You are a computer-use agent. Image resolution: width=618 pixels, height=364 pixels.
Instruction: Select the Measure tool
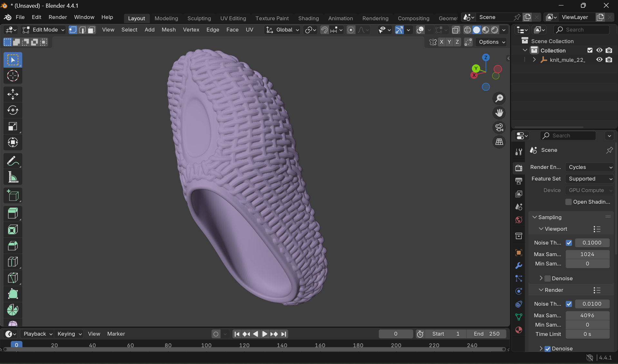13,177
